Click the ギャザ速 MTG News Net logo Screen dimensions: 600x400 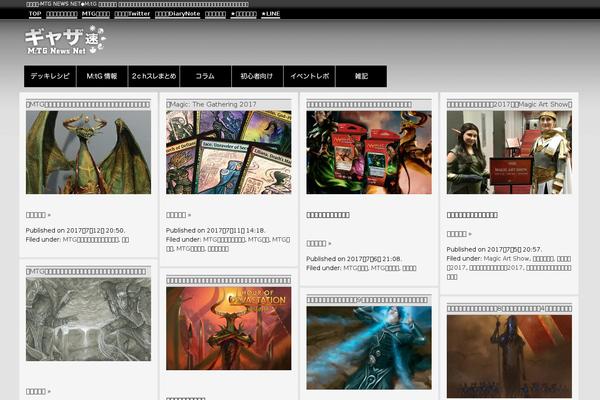tap(65, 40)
